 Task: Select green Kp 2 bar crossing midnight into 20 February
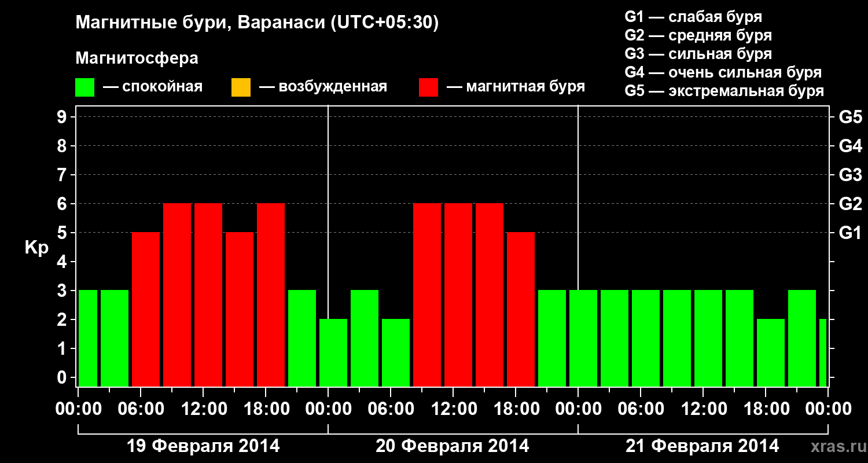[333, 353]
